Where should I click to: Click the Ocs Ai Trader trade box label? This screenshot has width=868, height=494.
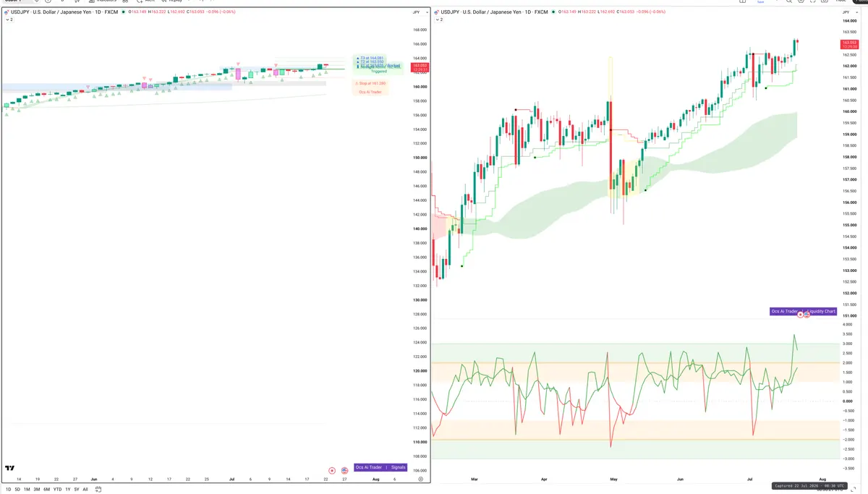[x=370, y=92]
